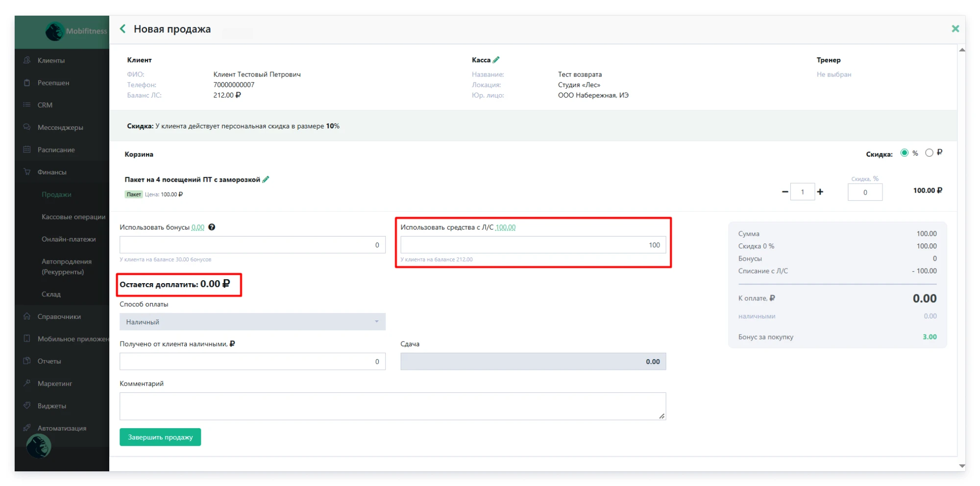Close the Новая продажа dialog
This screenshot has width=980, height=486.
coord(955,29)
